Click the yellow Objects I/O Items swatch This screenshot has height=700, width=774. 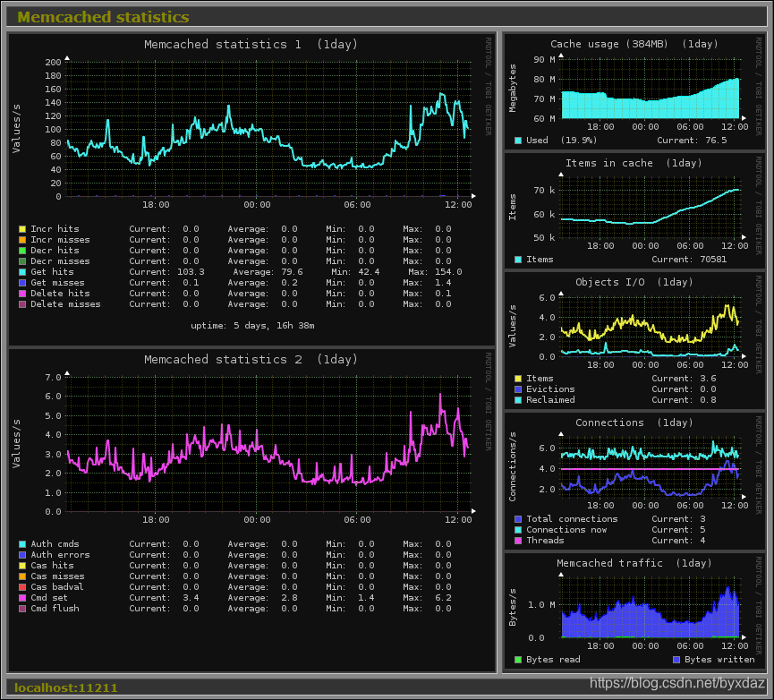click(x=518, y=379)
